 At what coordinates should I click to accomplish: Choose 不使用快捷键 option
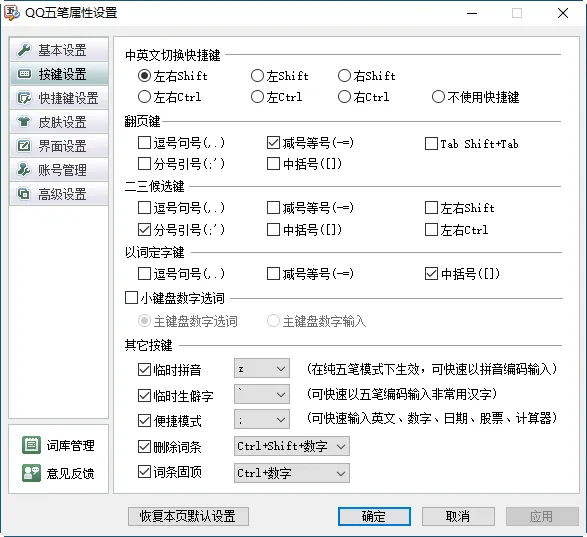tap(438, 97)
